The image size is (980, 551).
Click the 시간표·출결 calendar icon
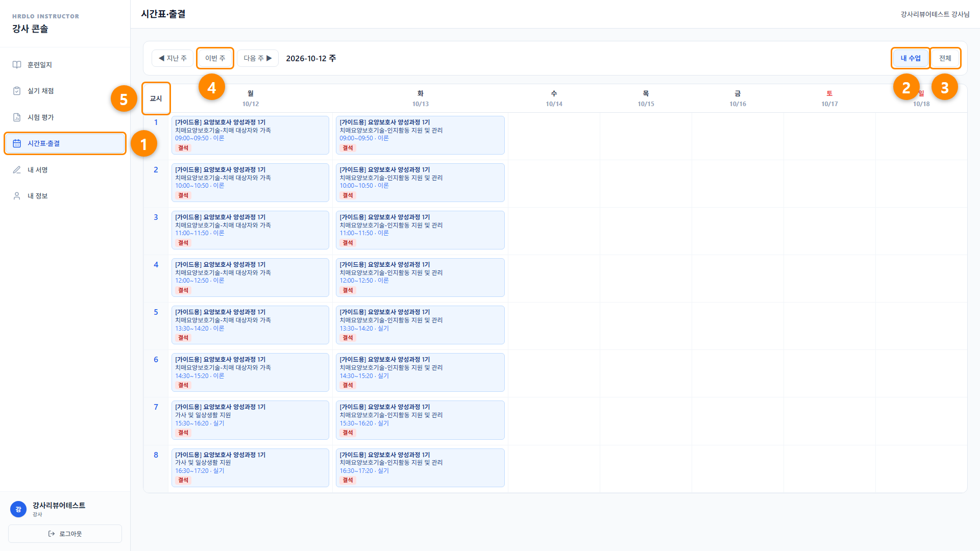[x=17, y=143]
